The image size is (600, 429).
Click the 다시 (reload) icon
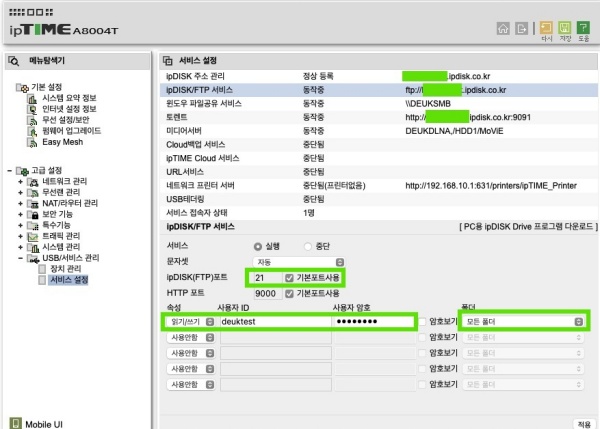point(546,28)
